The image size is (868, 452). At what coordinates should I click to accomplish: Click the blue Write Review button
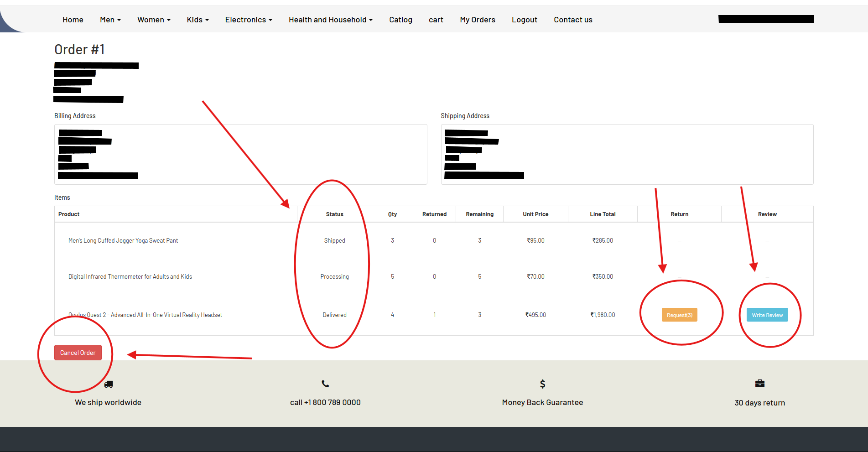(767, 315)
